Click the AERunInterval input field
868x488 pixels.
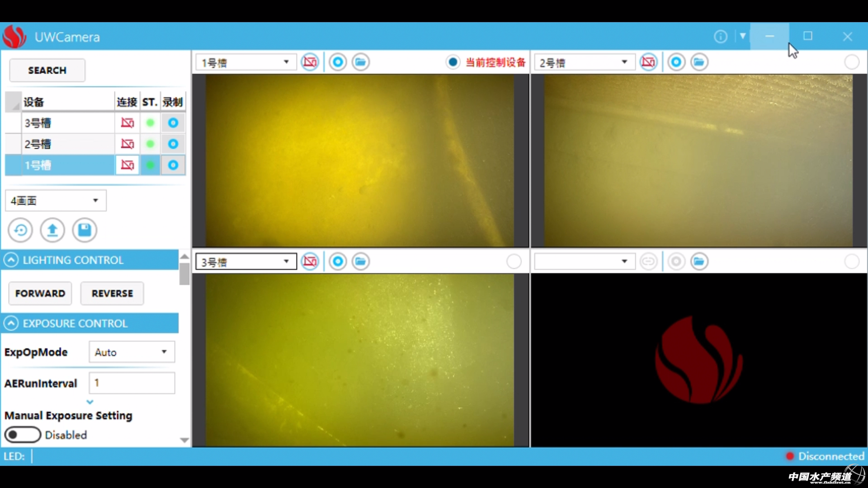click(132, 383)
